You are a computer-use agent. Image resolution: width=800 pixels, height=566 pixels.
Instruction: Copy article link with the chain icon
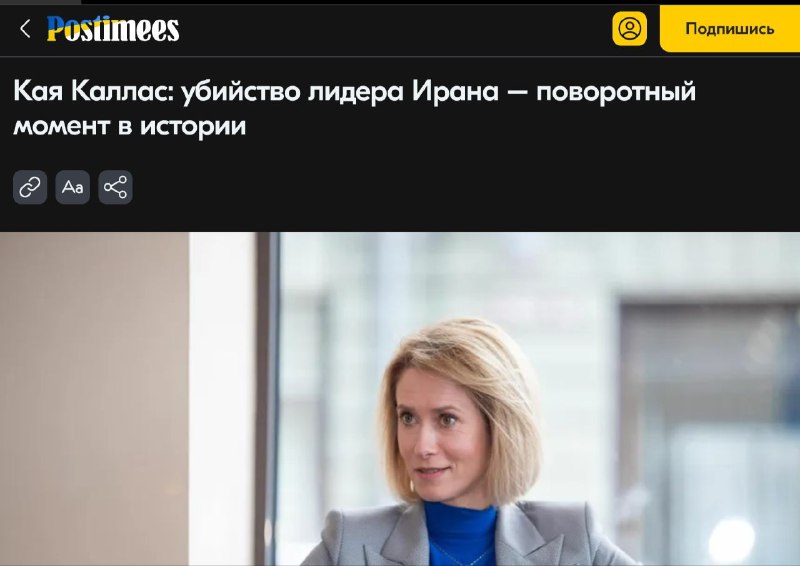(x=30, y=187)
